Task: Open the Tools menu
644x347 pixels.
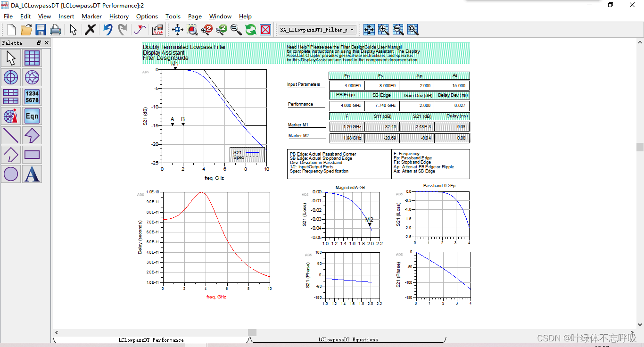Action: 173,16
